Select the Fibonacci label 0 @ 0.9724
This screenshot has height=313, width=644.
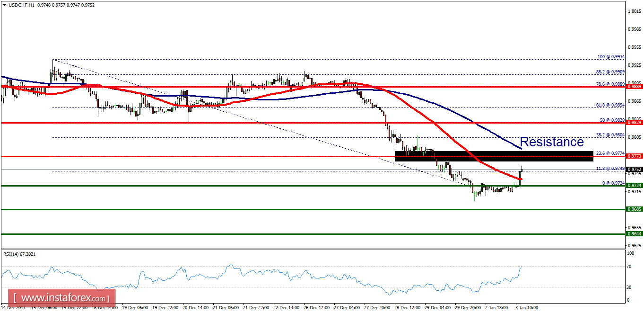613,183
